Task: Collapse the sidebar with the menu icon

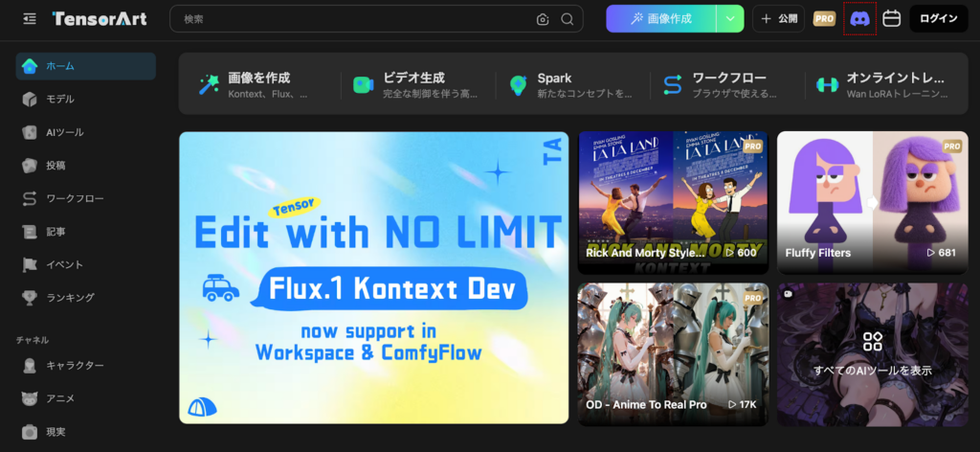Action: click(30, 19)
